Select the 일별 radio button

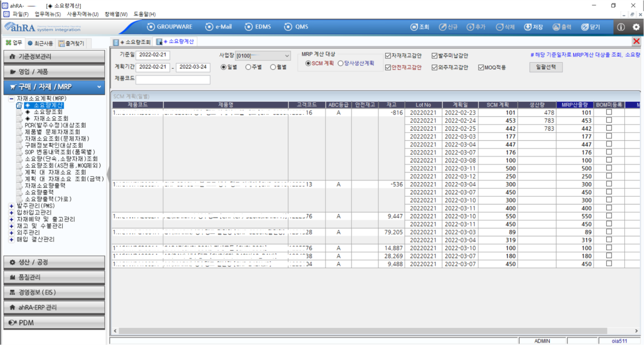[x=223, y=67]
